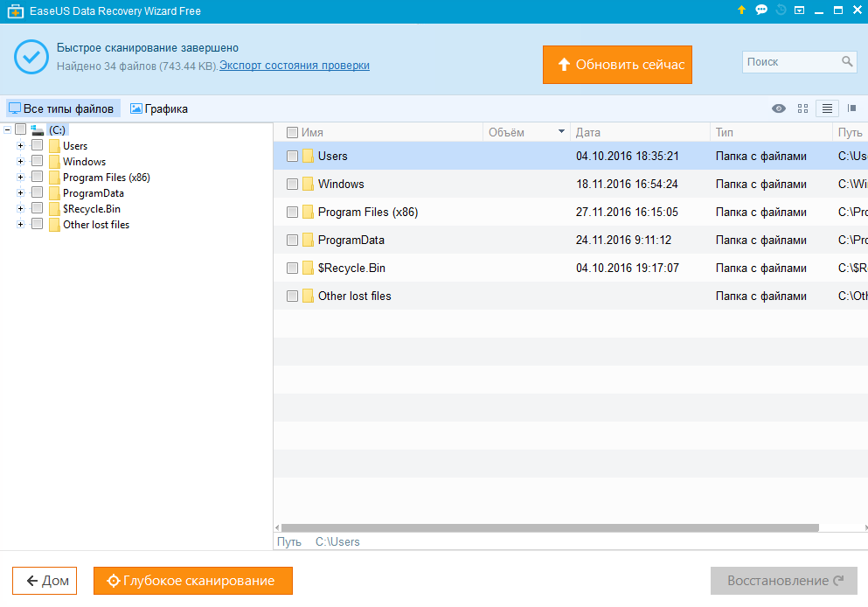Click the scan history clock icon

pyautogui.click(x=781, y=10)
